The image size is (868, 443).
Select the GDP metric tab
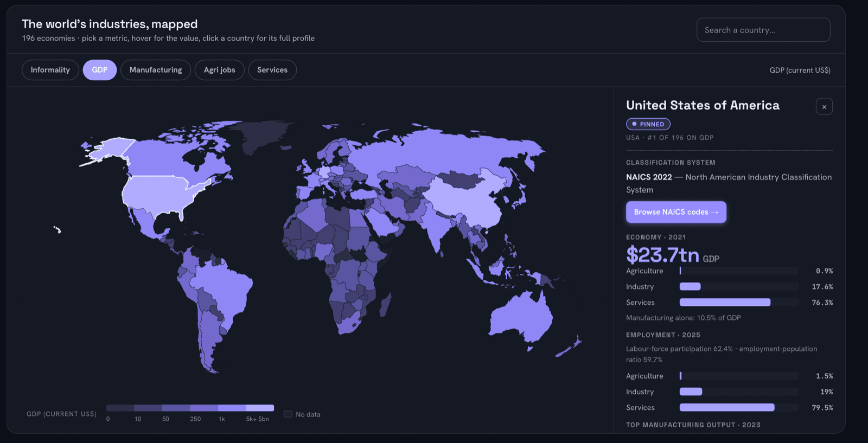click(x=100, y=70)
